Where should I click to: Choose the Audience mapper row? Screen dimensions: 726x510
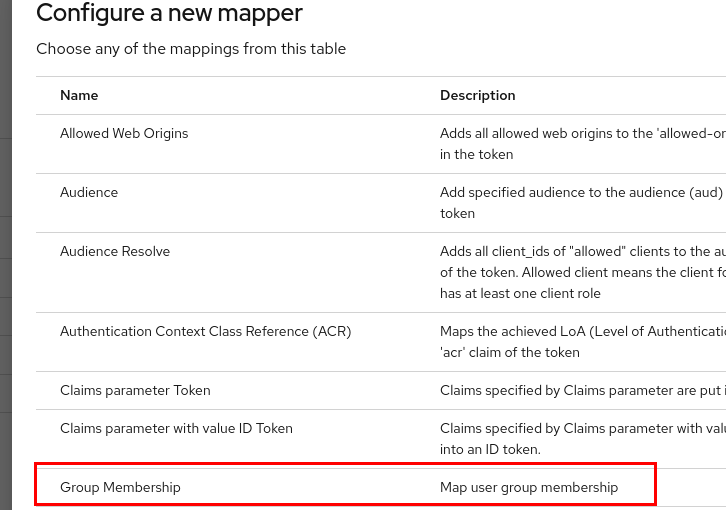[x=89, y=192]
